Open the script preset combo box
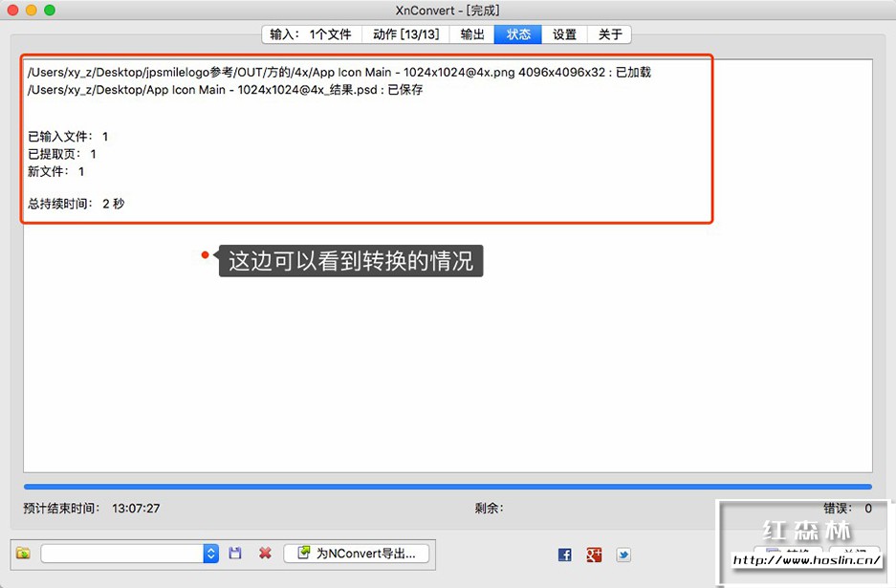 pos(130,554)
